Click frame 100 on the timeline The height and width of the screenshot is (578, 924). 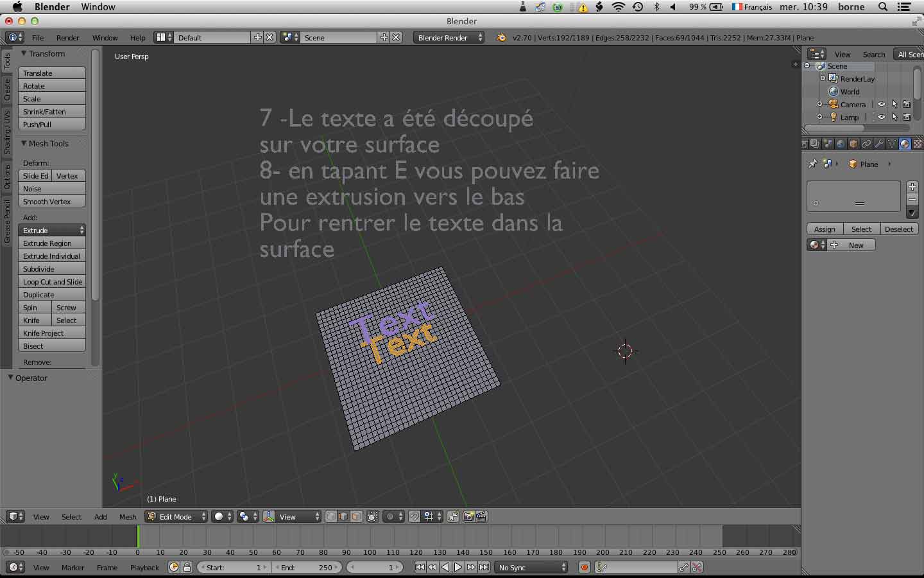pyautogui.click(x=370, y=538)
